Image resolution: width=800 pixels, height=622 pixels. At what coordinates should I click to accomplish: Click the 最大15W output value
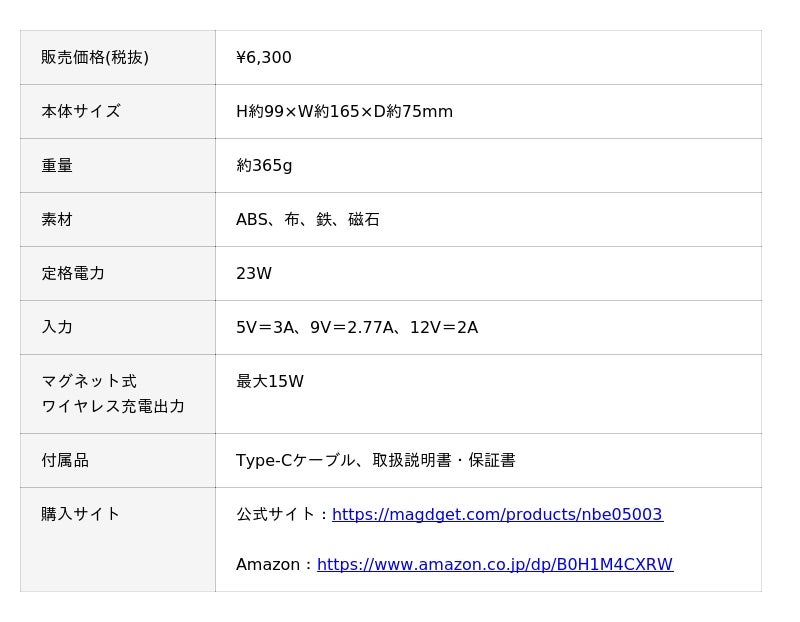(x=270, y=381)
